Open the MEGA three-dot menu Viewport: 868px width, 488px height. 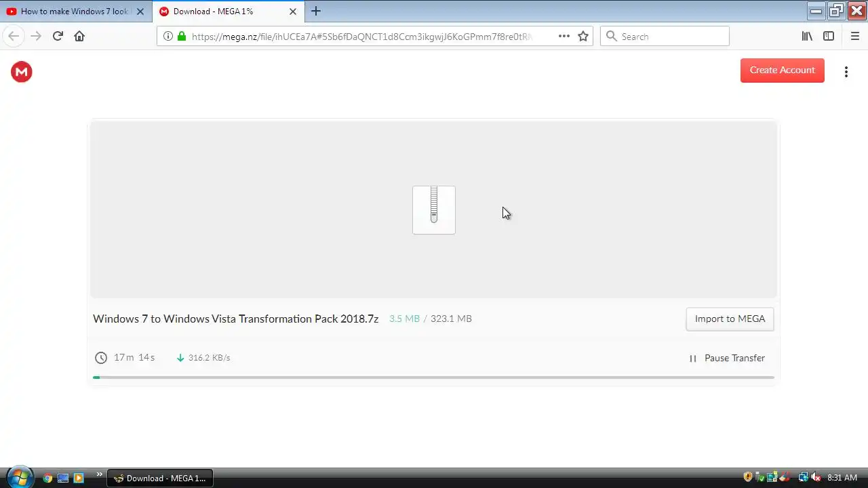[x=846, y=72]
